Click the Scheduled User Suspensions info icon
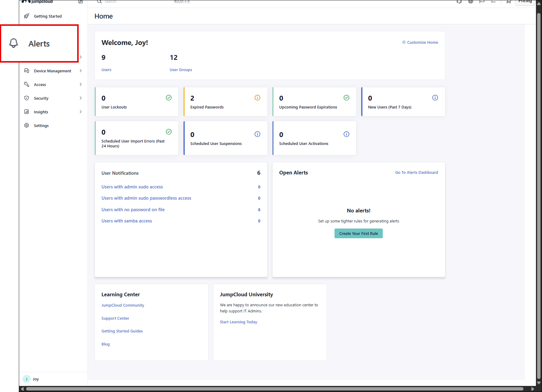Image resolution: width=542 pixels, height=392 pixels. [257, 134]
